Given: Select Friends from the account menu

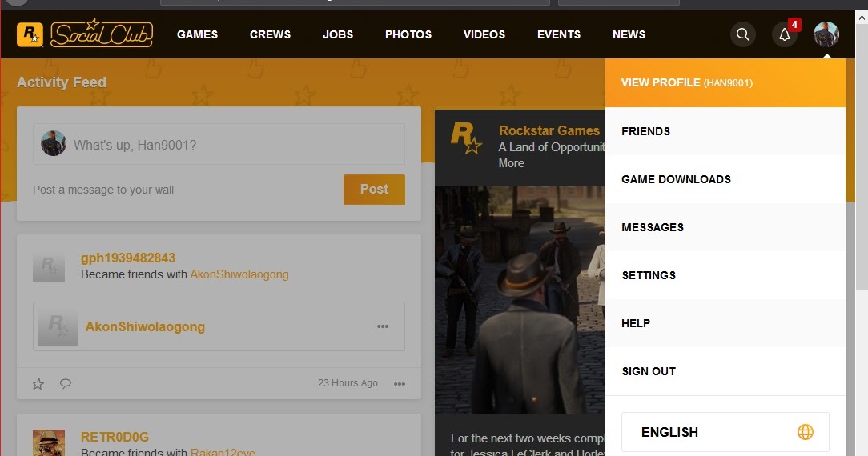Looking at the screenshot, I should point(725,131).
